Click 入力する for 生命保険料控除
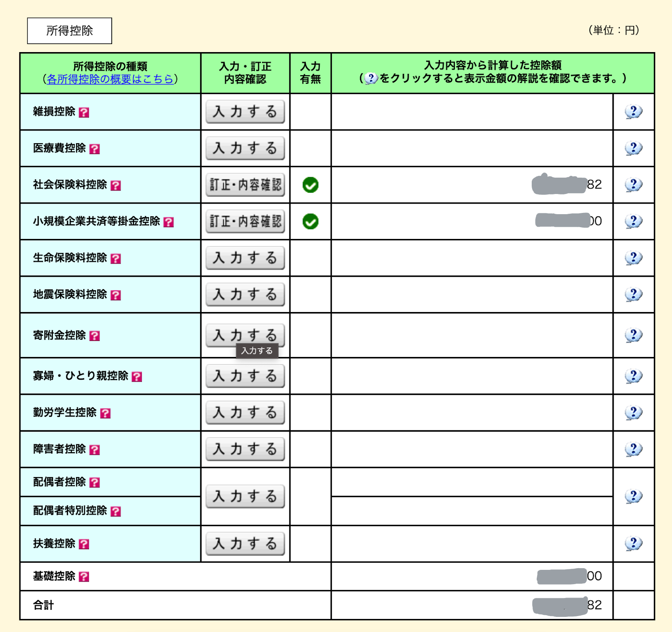Screen dimensions: 672x632 tap(245, 258)
